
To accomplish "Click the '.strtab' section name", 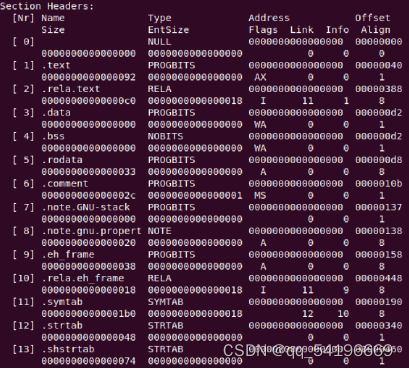I will [62, 326].
